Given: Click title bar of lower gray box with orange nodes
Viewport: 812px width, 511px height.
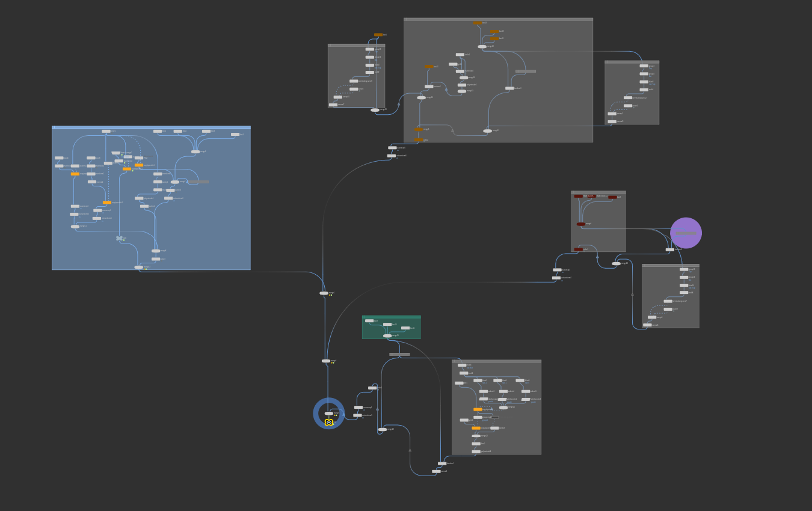Looking at the screenshot, I should pos(496,361).
